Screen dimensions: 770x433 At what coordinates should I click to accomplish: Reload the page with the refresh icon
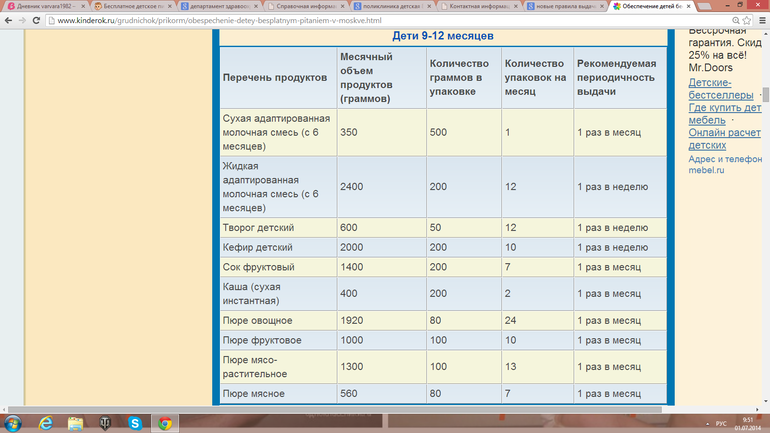(36, 21)
